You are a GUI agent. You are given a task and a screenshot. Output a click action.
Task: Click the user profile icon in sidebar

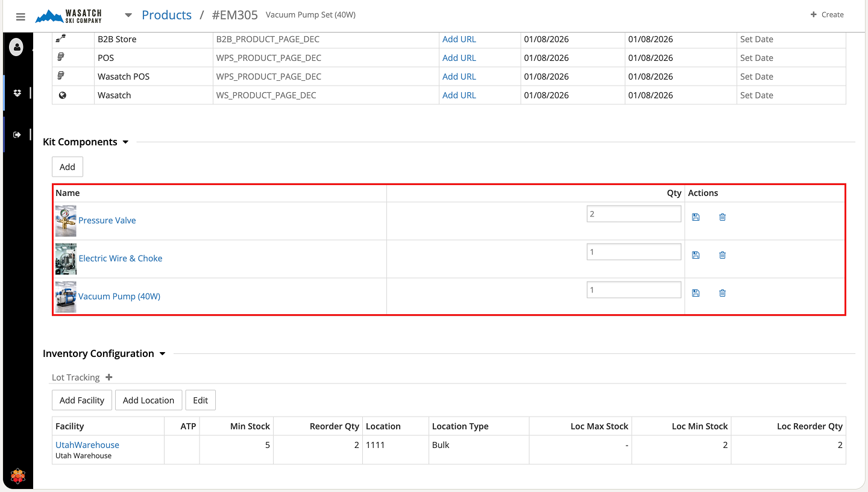click(16, 47)
